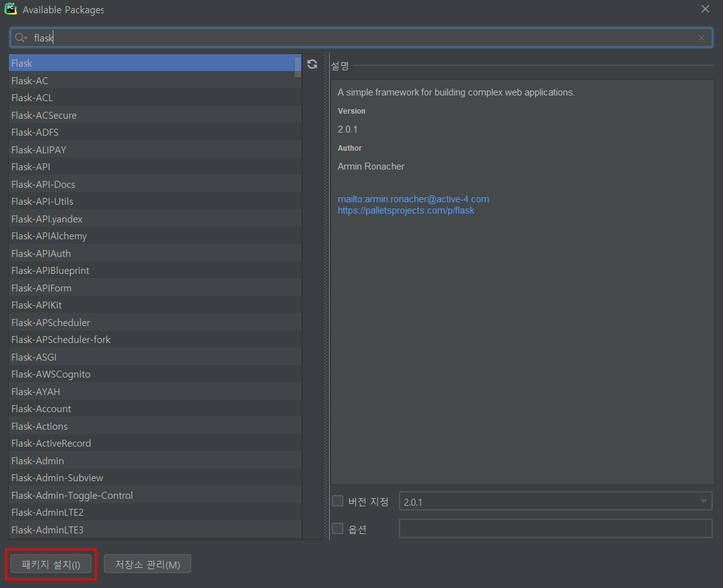Select Flask-ADFS package
The image size is (723, 588).
(x=155, y=133)
